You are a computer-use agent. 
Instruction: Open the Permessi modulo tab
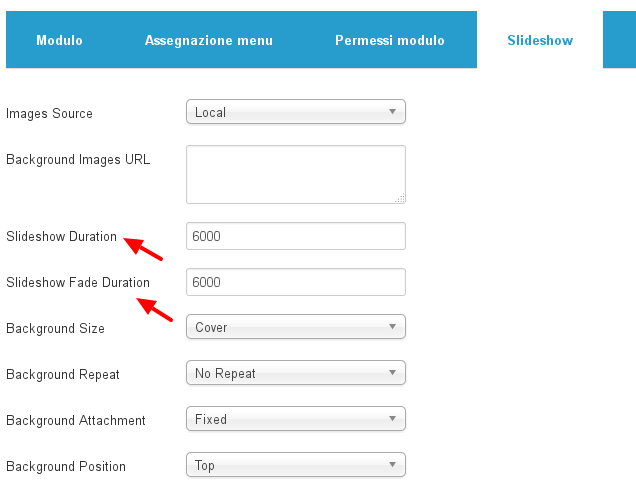390,40
